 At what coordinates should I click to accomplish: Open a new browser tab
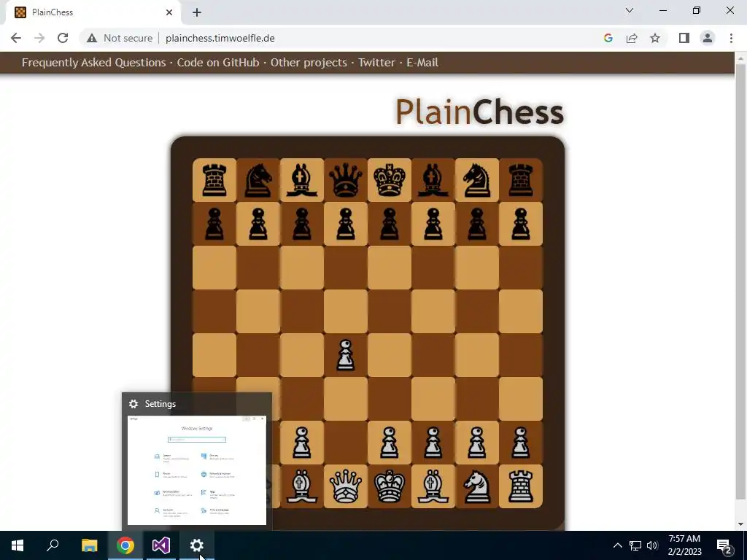pyautogui.click(x=197, y=12)
